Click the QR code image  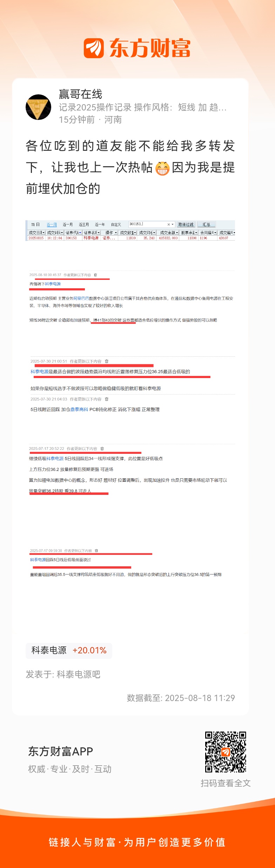226,752
